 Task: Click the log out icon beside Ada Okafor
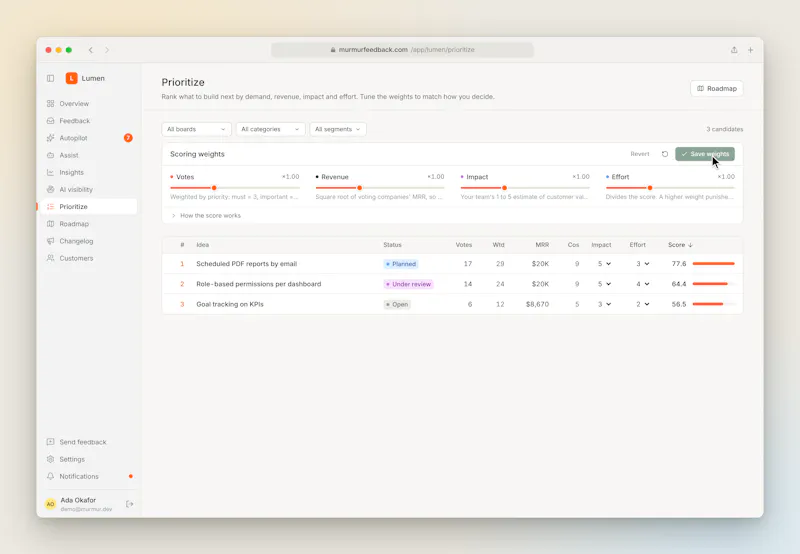coord(130,504)
